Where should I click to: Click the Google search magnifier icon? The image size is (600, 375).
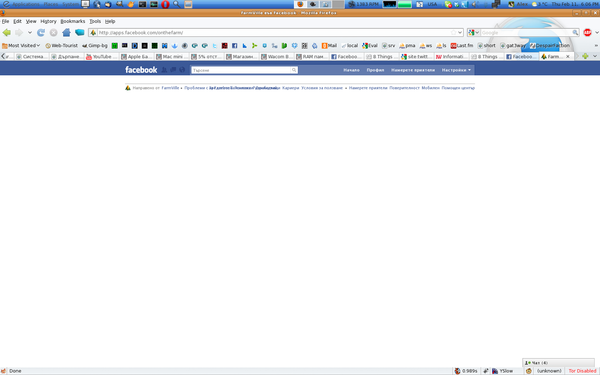click(575, 33)
